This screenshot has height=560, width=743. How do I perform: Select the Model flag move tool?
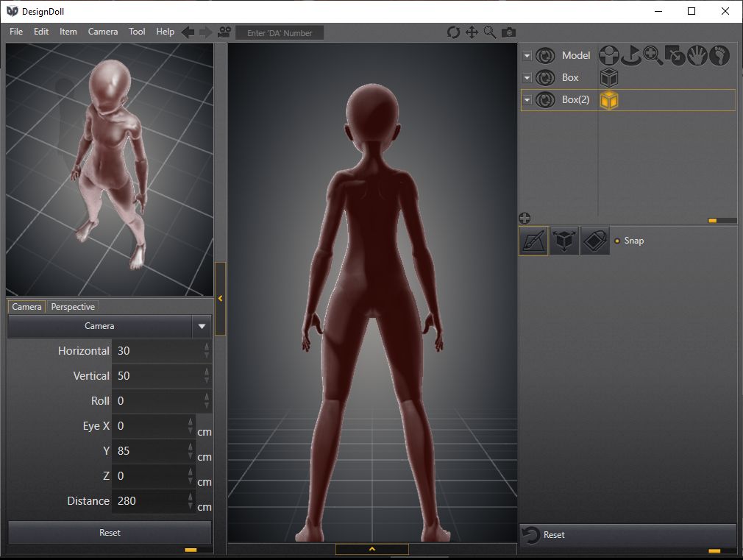coord(631,55)
